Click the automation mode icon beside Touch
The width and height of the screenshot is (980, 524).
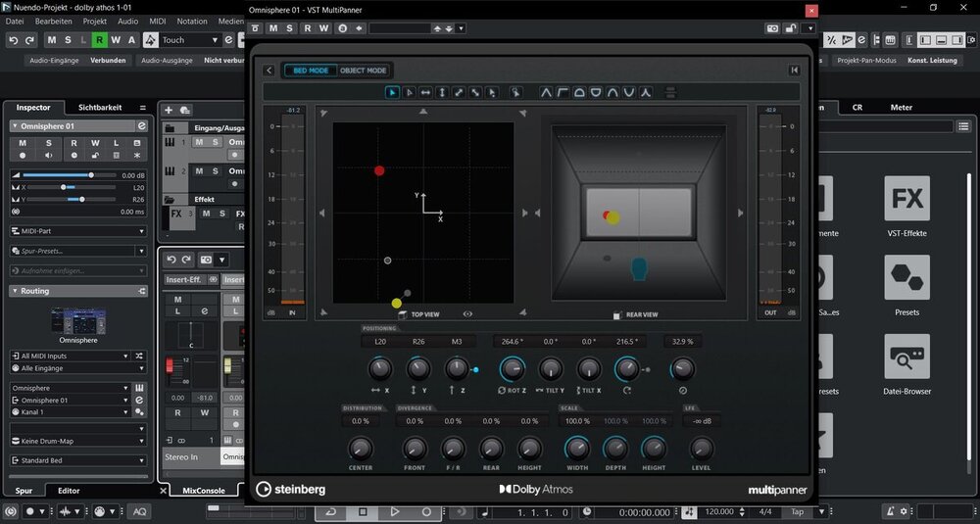151,40
